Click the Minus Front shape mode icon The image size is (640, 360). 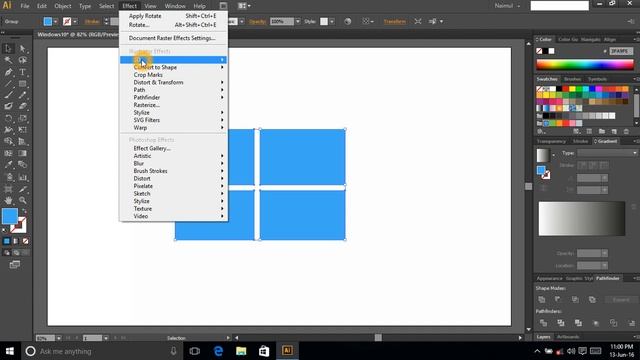[558, 300]
